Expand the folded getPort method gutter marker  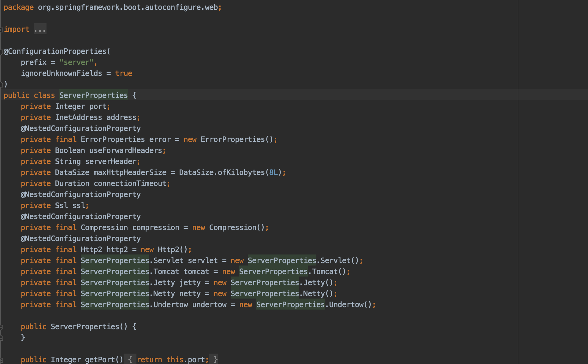2,360
